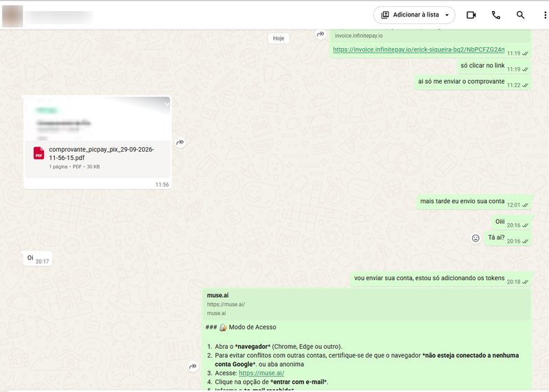Start a voice call with this contact

(495, 15)
